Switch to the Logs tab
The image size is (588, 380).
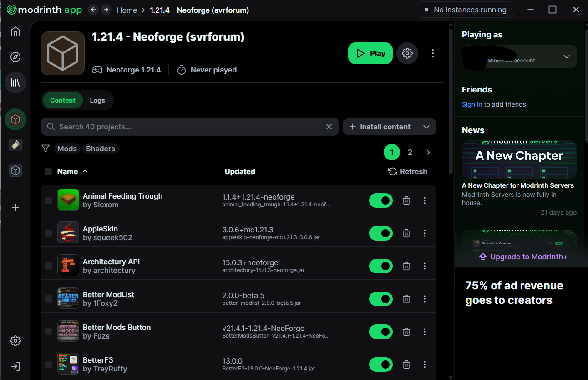click(x=97, y=100)
